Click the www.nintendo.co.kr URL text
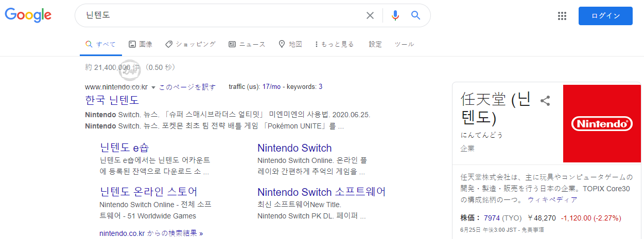 (116, 87)
